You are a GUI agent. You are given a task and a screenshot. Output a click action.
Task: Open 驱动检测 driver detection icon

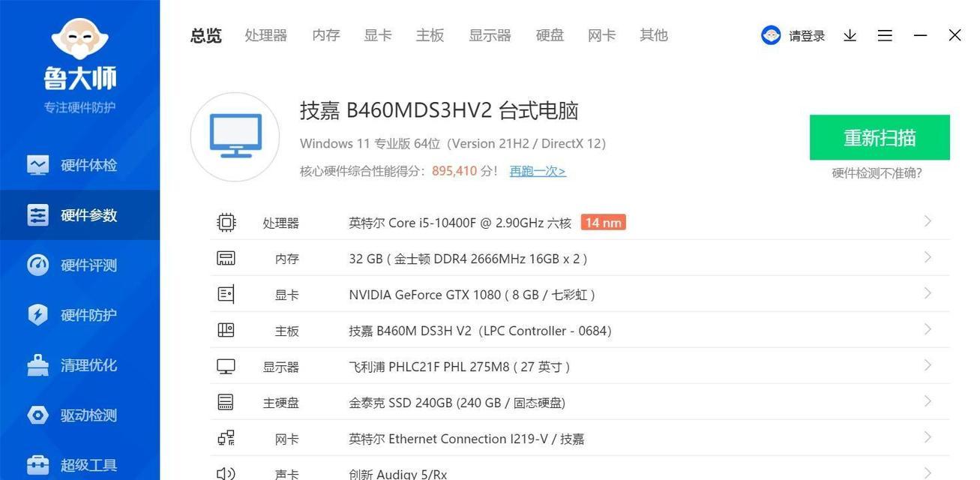tap(37, 415)
